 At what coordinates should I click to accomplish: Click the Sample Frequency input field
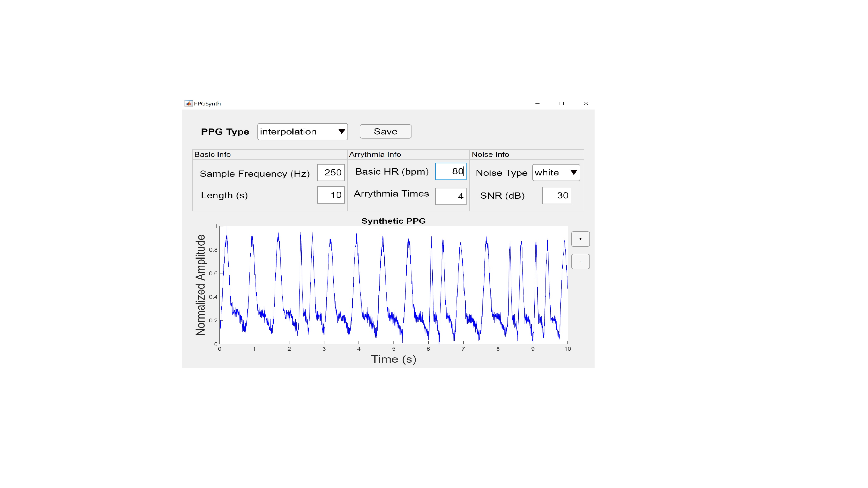click(331, 172)
